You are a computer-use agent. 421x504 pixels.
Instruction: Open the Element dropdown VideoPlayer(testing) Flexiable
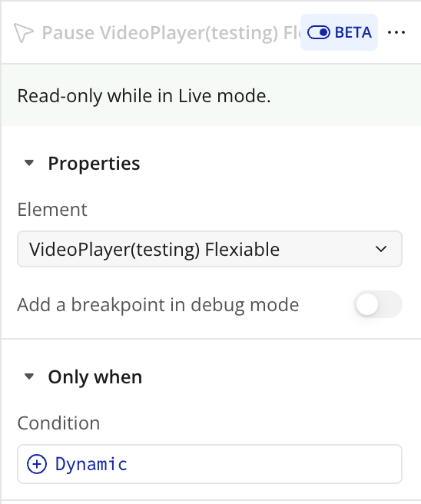(210, 249)
